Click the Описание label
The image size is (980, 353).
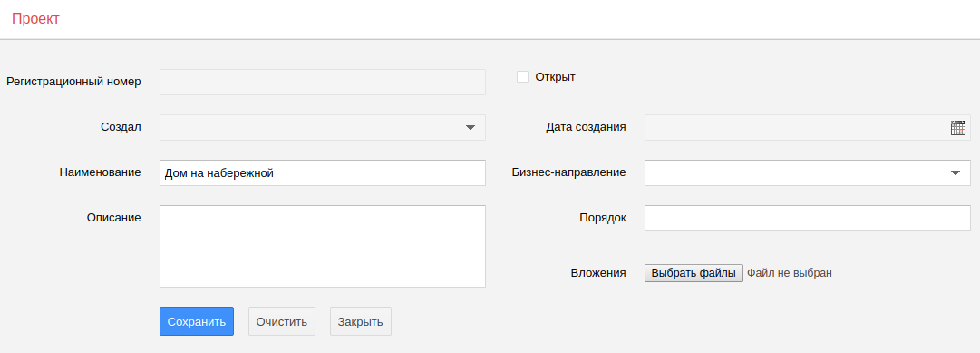[x=113, y=217]
